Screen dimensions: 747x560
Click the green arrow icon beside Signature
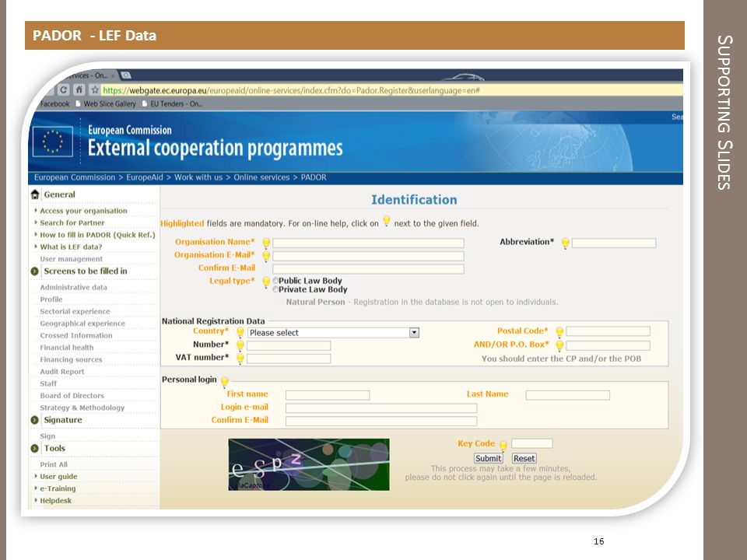click(35, 420)
